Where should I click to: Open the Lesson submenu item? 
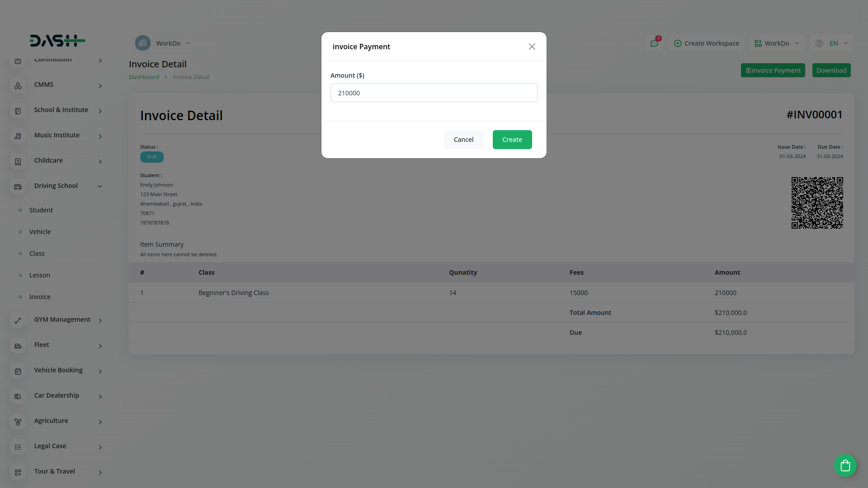click(x=40, y=275)
